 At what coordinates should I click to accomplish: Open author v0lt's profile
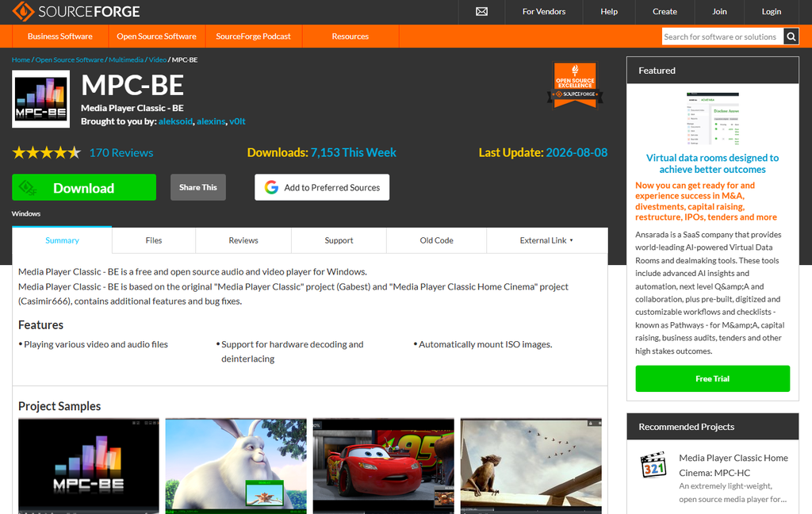tap(237, 121)
